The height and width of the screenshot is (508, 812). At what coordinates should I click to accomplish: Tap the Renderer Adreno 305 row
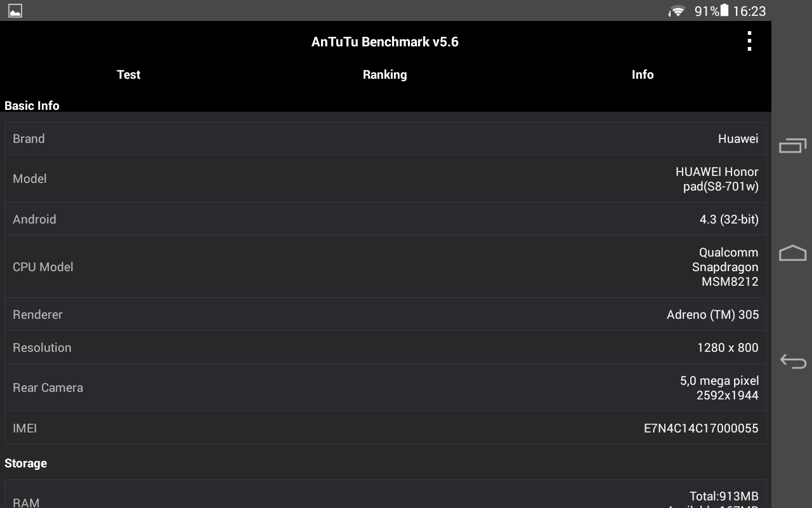pyautogui.click(x=385, y=314)
